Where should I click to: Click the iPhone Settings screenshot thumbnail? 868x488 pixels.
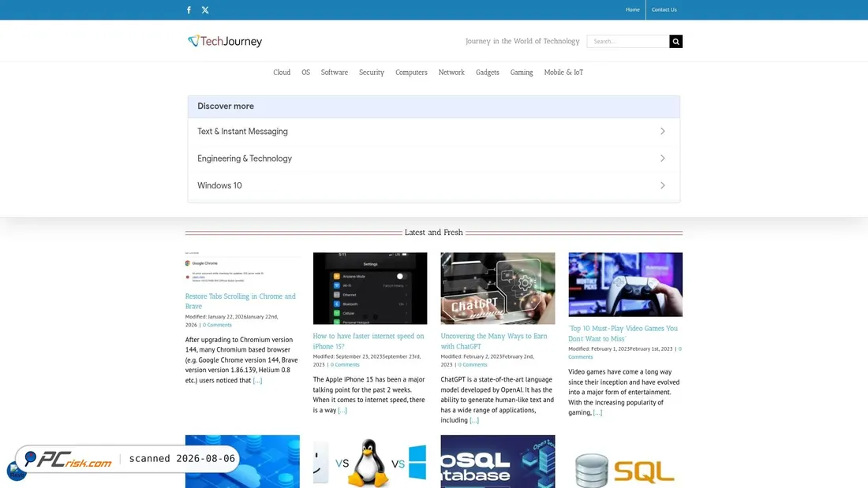coord(370,289)
